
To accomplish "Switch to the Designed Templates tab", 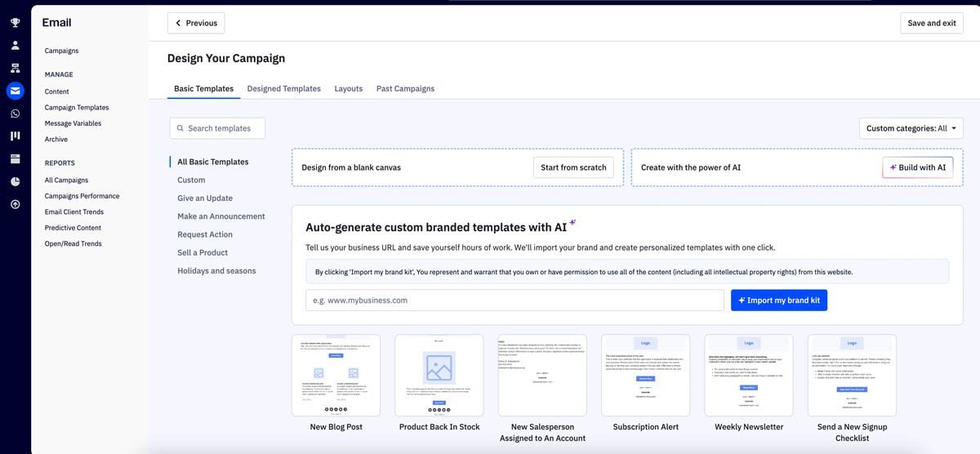I will (x=283, y=88).
